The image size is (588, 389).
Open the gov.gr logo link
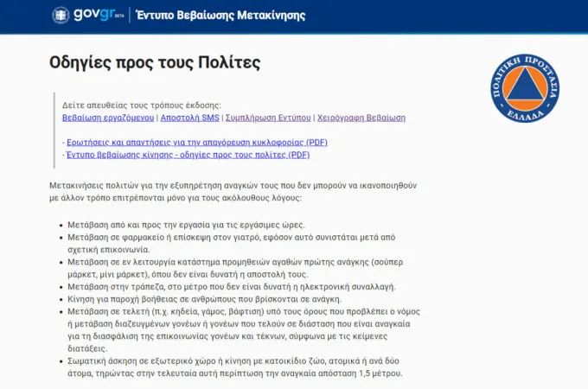(x=99, y=15)
